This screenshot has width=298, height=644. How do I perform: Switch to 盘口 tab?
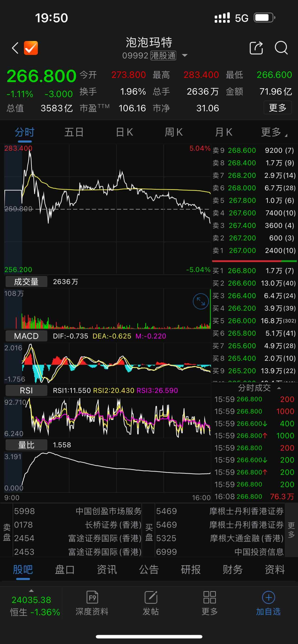(65, 570)
